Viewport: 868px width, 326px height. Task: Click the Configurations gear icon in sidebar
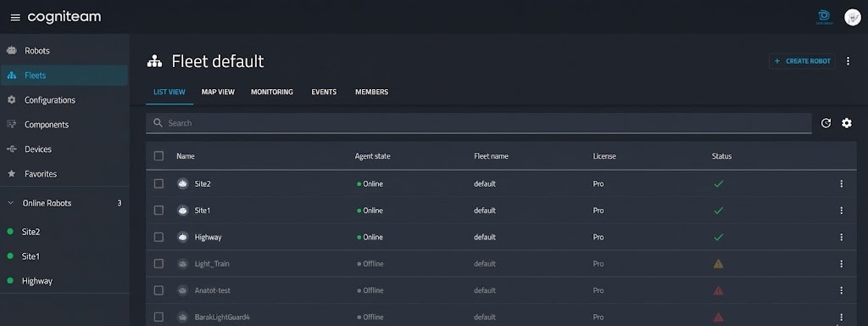point(12,100)
